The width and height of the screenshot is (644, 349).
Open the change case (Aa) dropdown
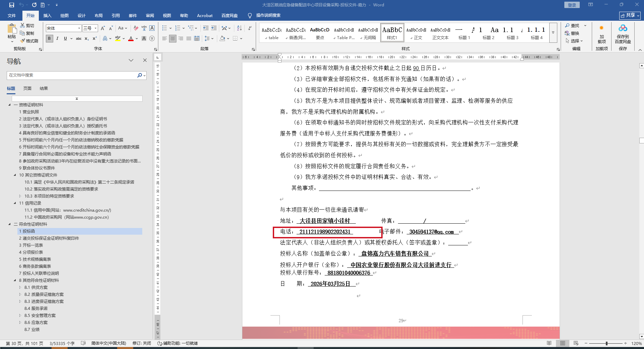[123, 28]
